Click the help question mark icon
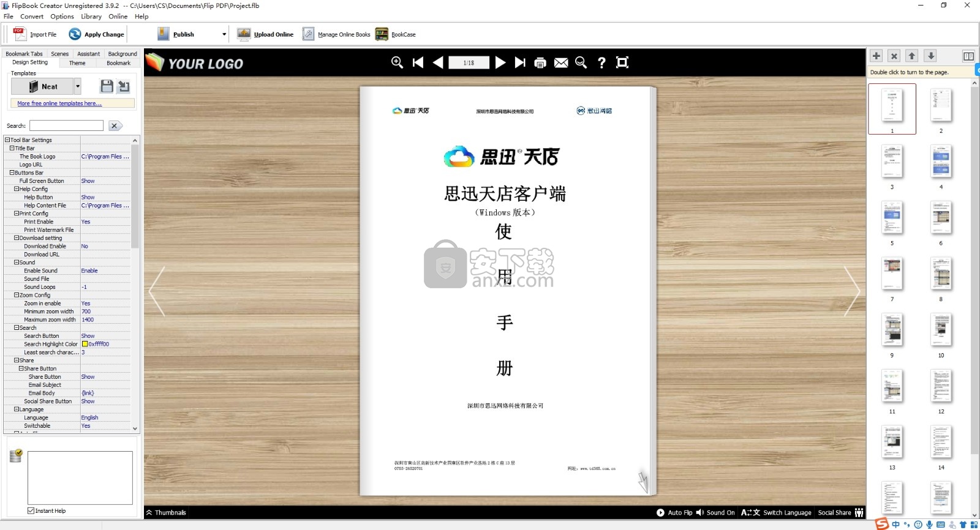The height and width of the screenshot is (530, 980). 601,62
